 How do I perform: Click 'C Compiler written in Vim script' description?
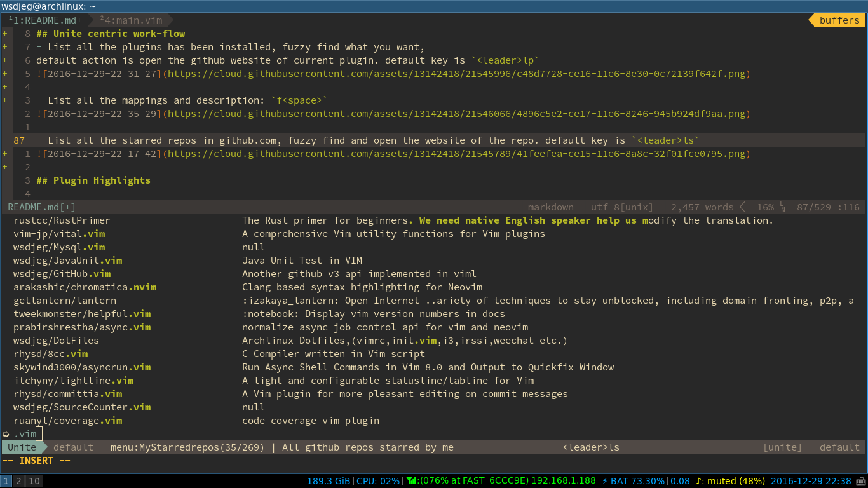334,354
